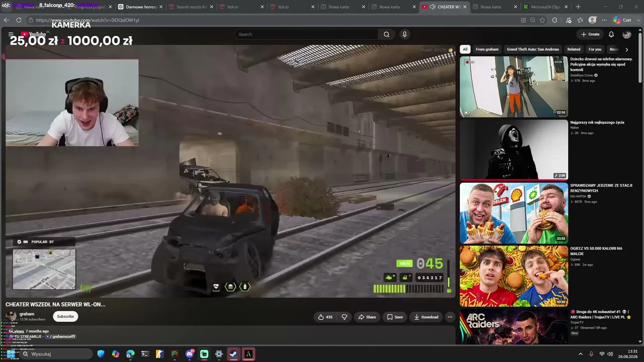Click the YouTube search magnifier button

click(386, 34)
